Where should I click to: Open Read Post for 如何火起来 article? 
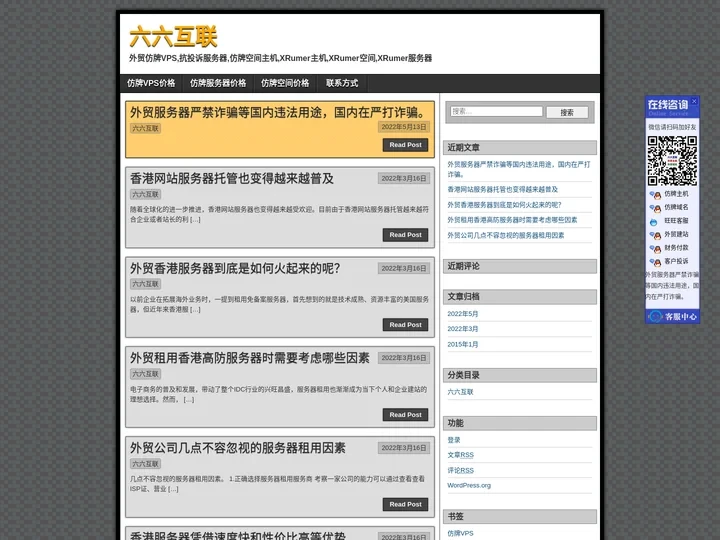click(x=405, y=325)
